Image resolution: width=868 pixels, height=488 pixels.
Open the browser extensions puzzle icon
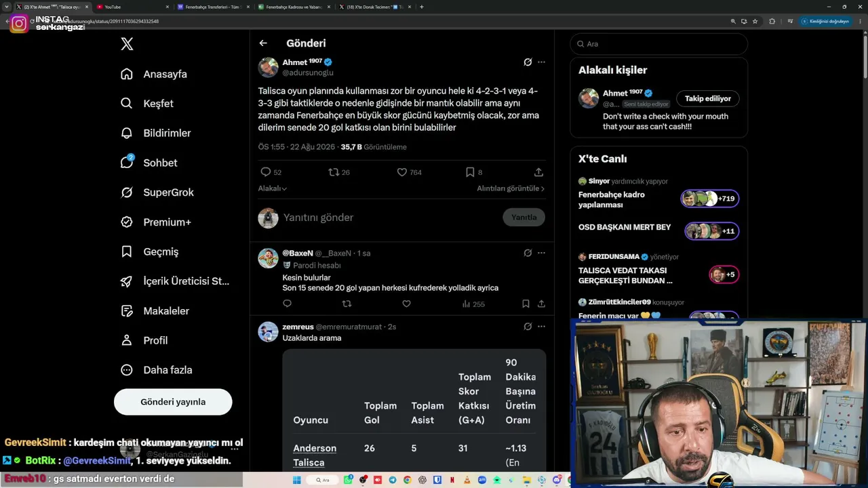click(772, 21)
